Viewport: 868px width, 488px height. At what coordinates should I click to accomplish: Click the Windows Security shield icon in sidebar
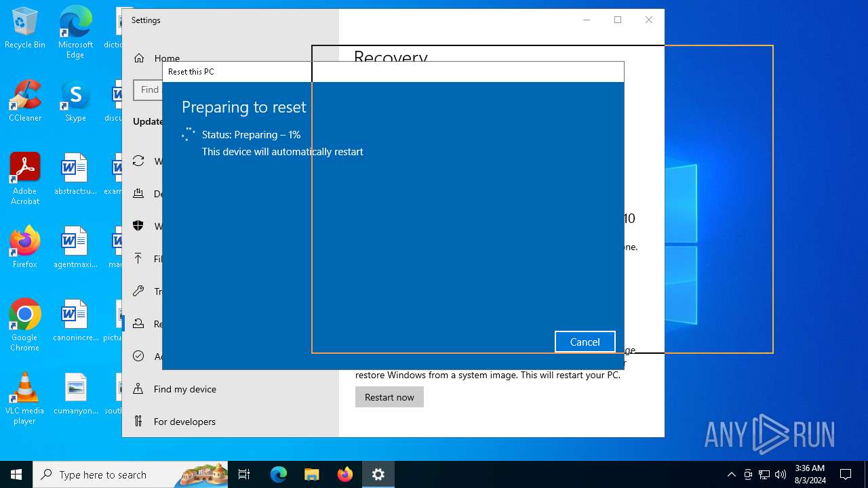click(x=138, y=226)
